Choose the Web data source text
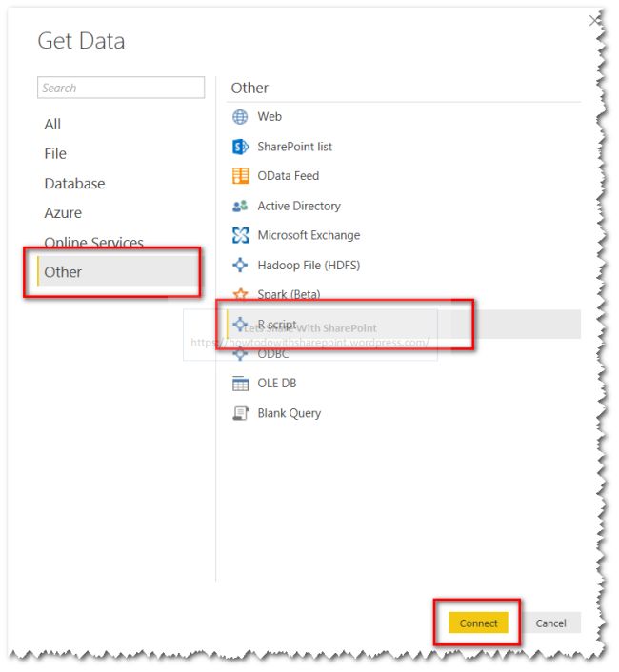The image size is (619, 672). pyautogui.click(x=270, y=116)
